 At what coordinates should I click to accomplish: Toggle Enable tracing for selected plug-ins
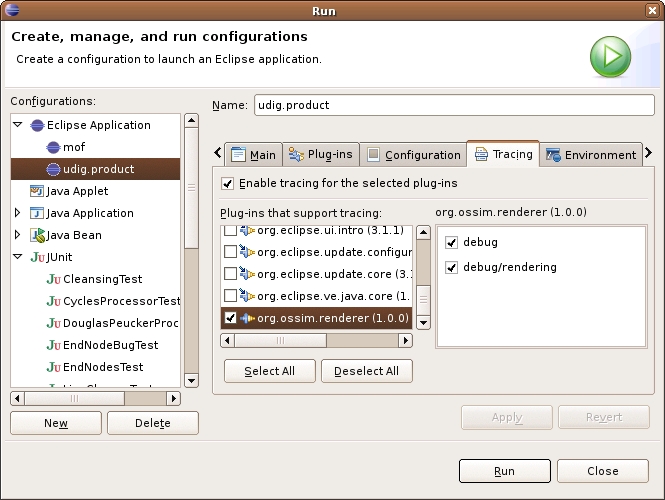point(228,184)
